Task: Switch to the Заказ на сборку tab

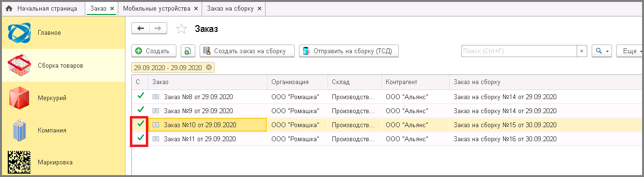Action: (230, 9)
